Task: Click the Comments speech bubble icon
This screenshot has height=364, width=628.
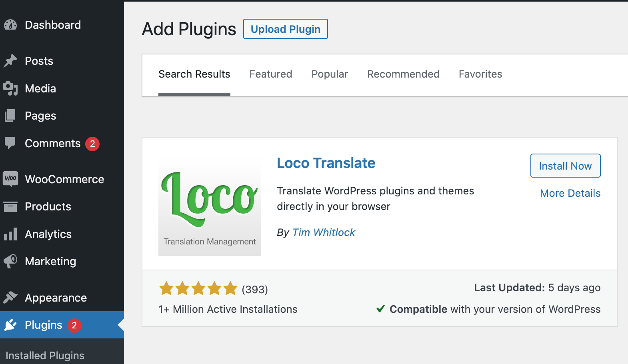Action: (10, 143)
